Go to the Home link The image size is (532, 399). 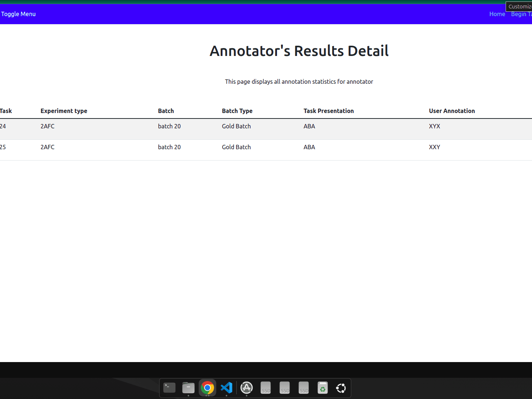tap(497, 14)
